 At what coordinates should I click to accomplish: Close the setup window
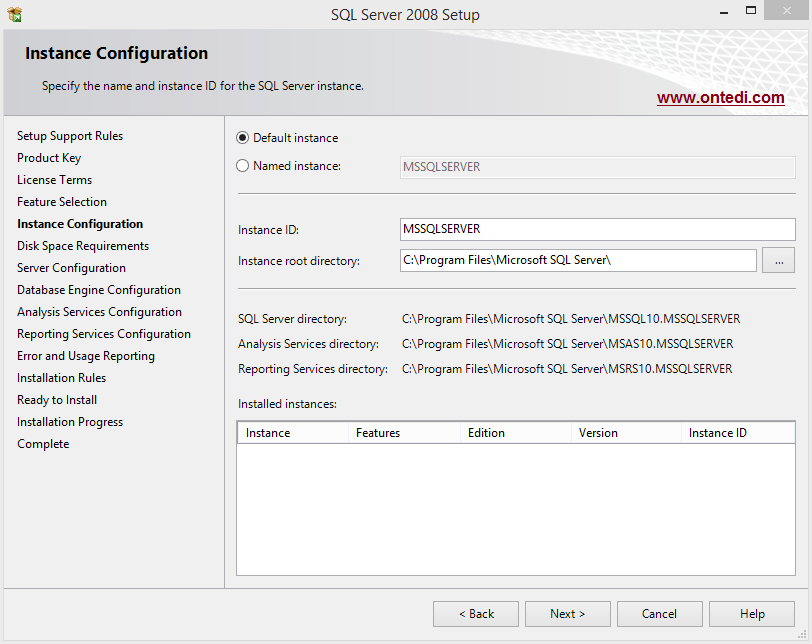[787, 10]
